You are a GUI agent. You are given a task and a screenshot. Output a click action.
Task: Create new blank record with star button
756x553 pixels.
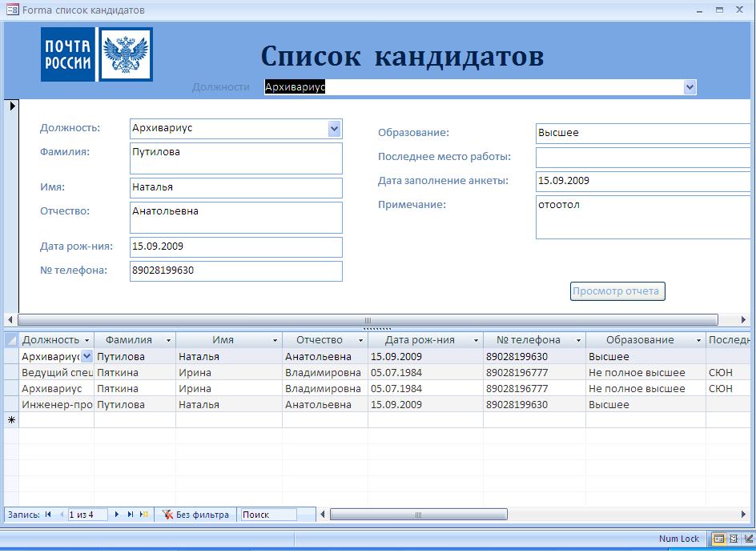coord(143,515)
